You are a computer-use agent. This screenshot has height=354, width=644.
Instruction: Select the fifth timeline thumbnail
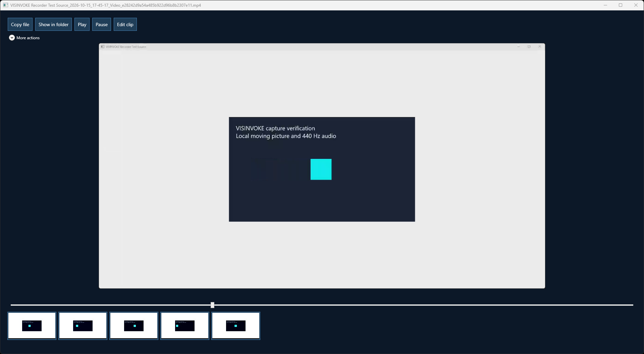point(236,326)
